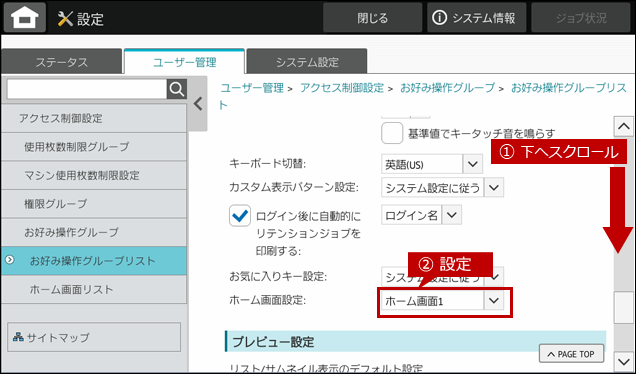The height and width of the screenshot is (374, 636).
Task: Toggle 基準値でキータッチ音を鳴らす checkbox
Action: [392, 133]
